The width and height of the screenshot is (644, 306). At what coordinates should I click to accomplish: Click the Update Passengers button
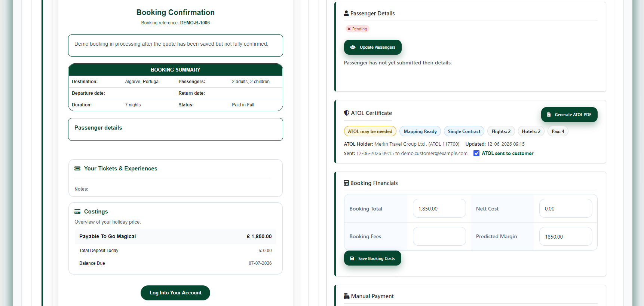point(372,47)
